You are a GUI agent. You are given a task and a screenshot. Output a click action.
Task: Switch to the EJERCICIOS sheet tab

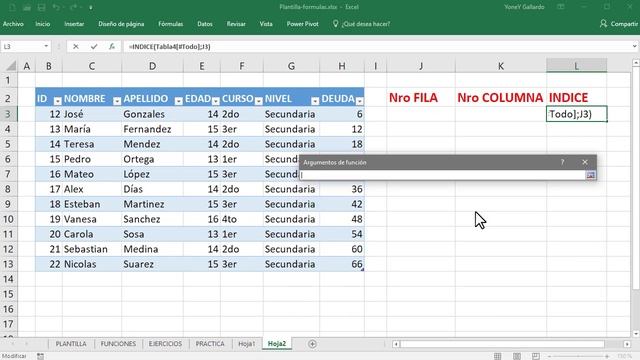click(165, 344)
